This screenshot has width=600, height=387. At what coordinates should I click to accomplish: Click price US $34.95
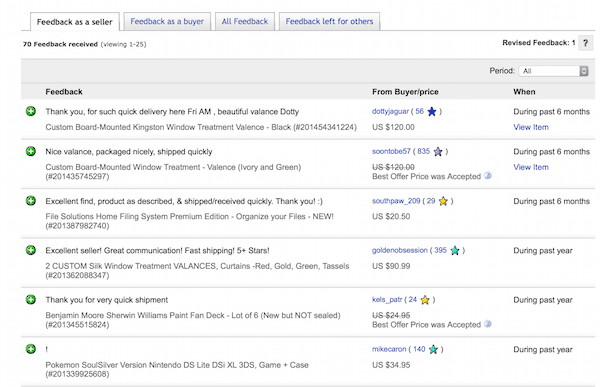tap(391, 365)
